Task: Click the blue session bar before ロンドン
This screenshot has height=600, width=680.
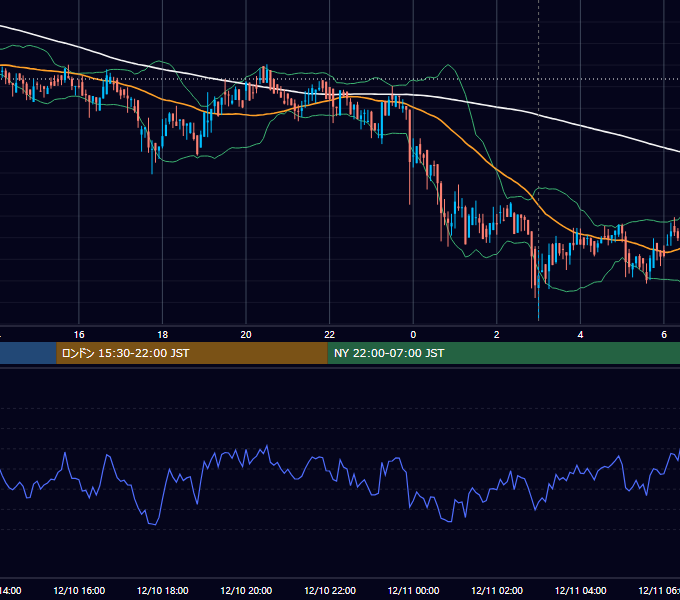Action: pyautogui.click(x=28, y=353)
